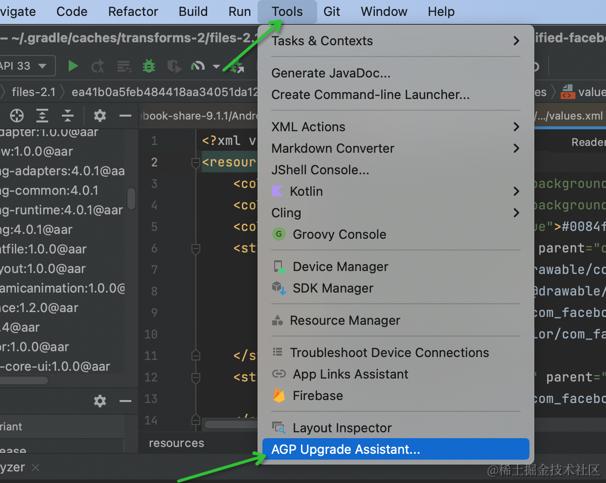
Task: Open the Help menu
Action: click(x=441, y=12)
